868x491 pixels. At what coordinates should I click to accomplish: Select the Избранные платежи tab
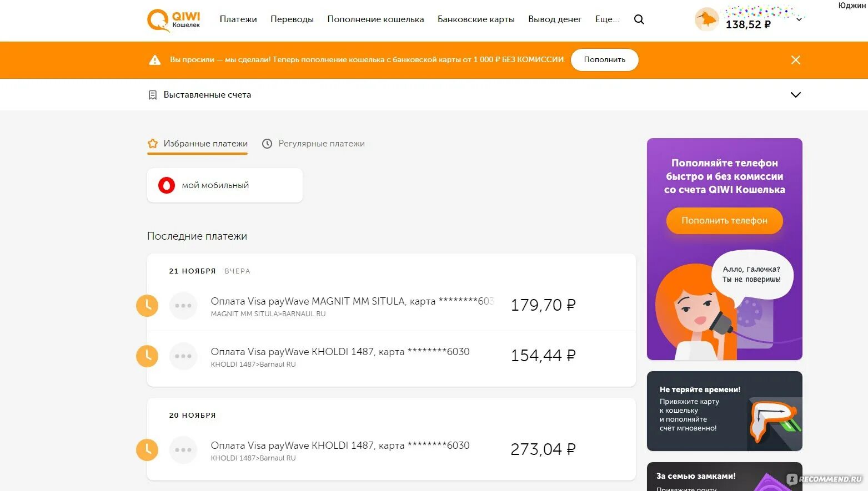tap(197, 144)
